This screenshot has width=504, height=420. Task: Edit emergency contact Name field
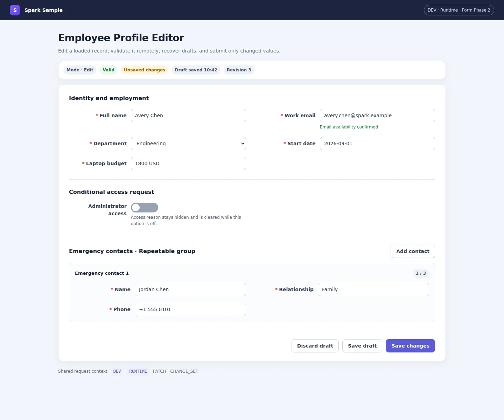click(190, 289)
